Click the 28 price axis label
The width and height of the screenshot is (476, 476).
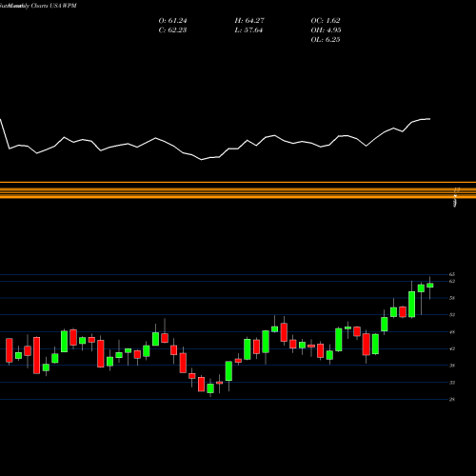pyautogui.click(x=452, y=400)
